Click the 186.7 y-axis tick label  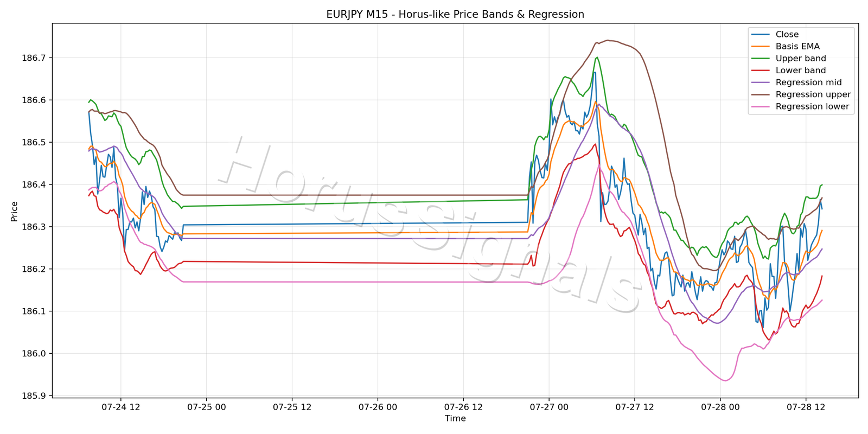coord(34,58)
